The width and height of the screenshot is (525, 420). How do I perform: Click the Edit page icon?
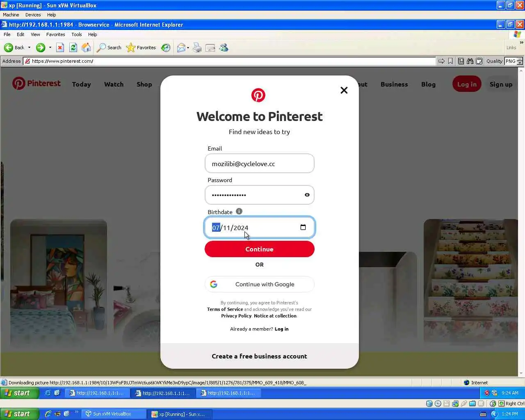tap(210, 48)
